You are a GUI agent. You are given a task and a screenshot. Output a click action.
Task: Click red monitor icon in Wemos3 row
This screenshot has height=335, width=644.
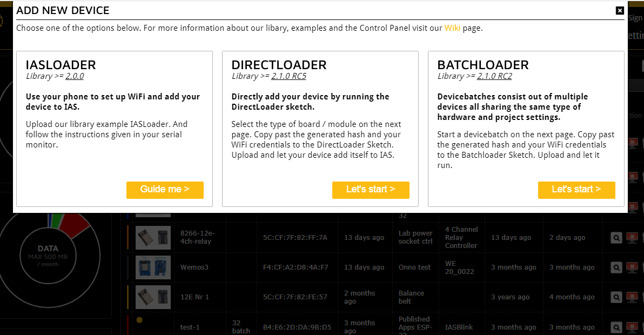click(632, 267)
